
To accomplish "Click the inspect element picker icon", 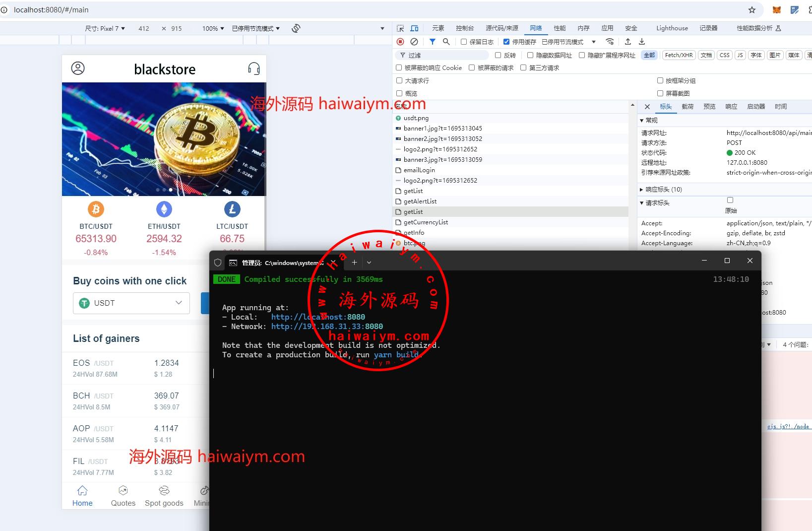I will pyautogui.click(x=400, y=28).
